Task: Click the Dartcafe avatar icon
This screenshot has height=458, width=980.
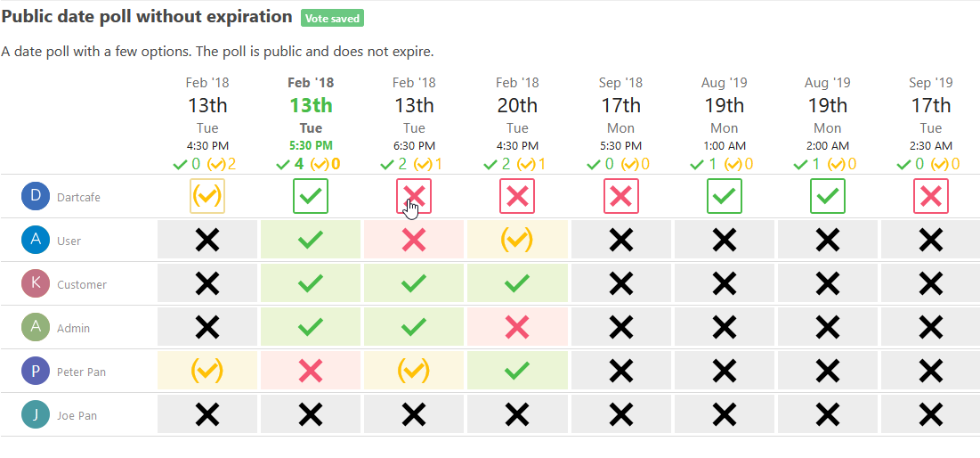Action: [x=36, y=196]
